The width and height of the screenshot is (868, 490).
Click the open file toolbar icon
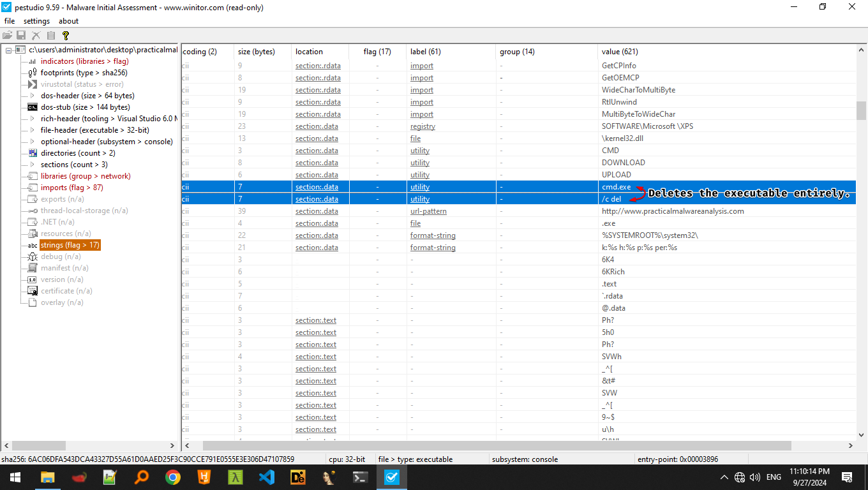coord(8,36)
